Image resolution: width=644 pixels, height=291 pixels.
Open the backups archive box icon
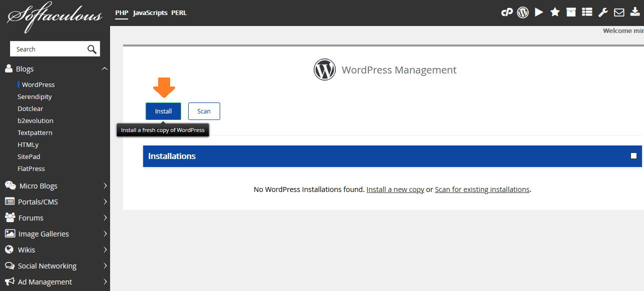[571, 12]
